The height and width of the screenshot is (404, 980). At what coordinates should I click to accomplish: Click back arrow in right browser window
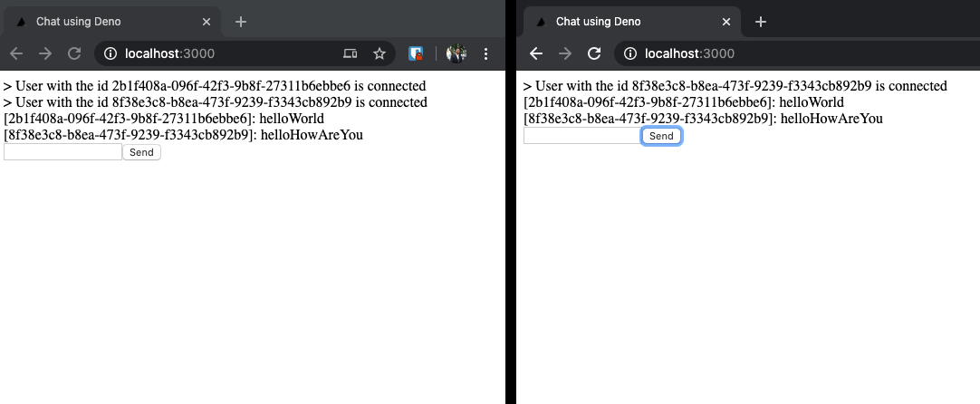point(535,53)
